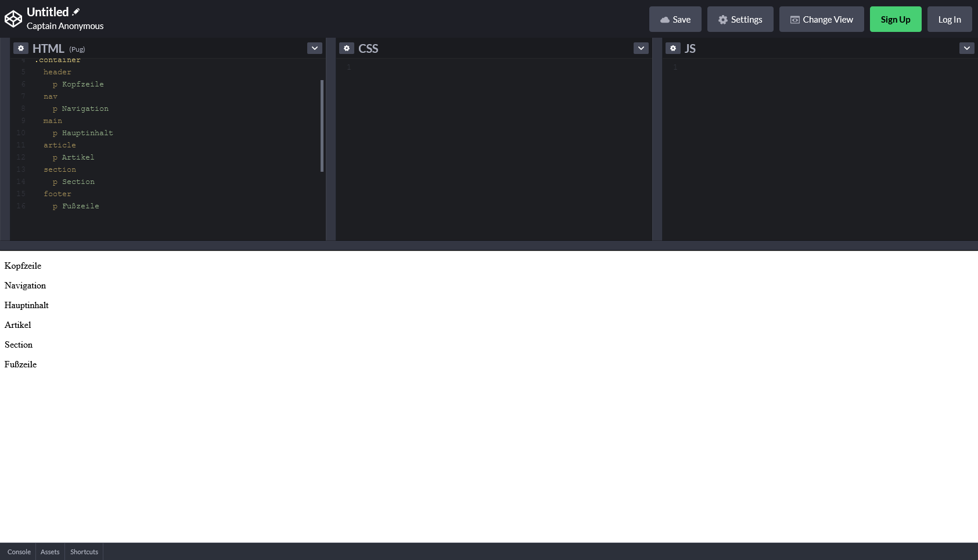
Task: Expand the CSS panel dropdown arrow
Action: 641,48
